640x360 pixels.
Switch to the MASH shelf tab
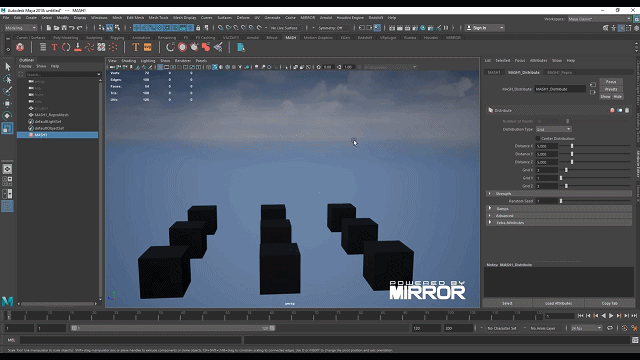tap(291, 38)
